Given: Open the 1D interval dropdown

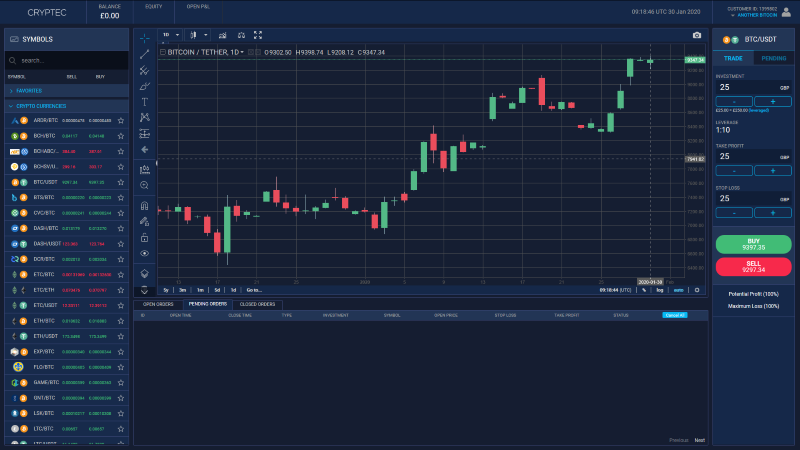Looking at the screenshot, I should 171,35.
